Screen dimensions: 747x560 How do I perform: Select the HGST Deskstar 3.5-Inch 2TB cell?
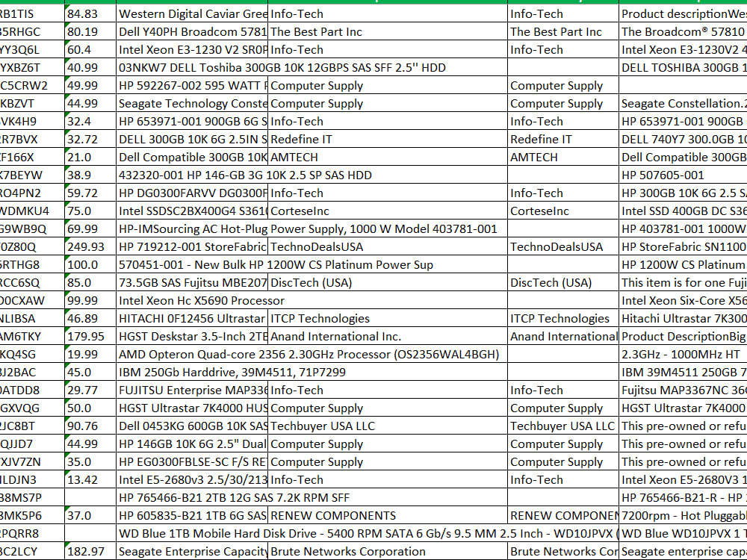[x=192, y=336]
